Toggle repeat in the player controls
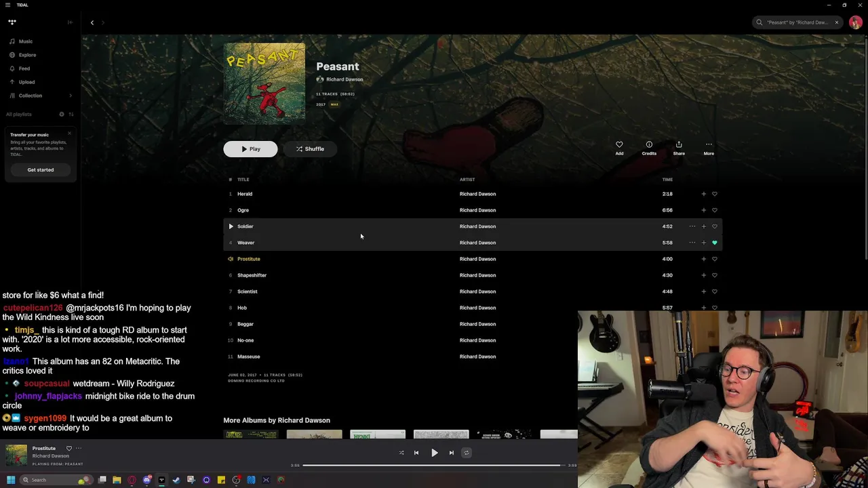The image size is (868, 488). pos(467,453)
